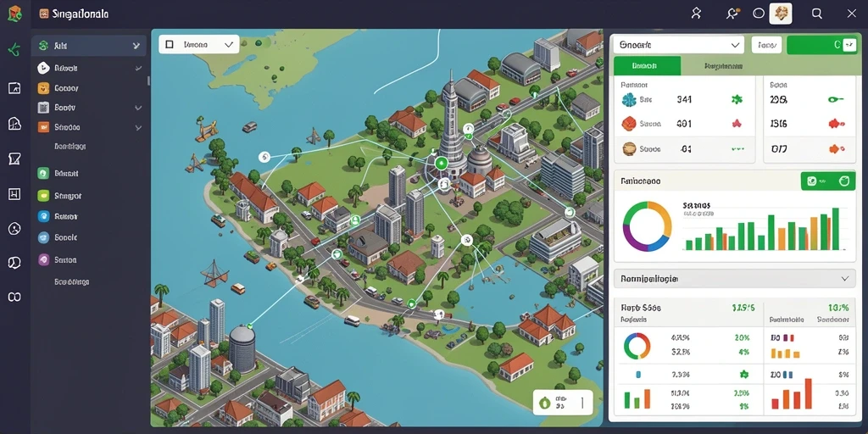The image size is (868, 434).
Task: Switch to the inactive second tab in right panel
Action: tap(724, 66)
